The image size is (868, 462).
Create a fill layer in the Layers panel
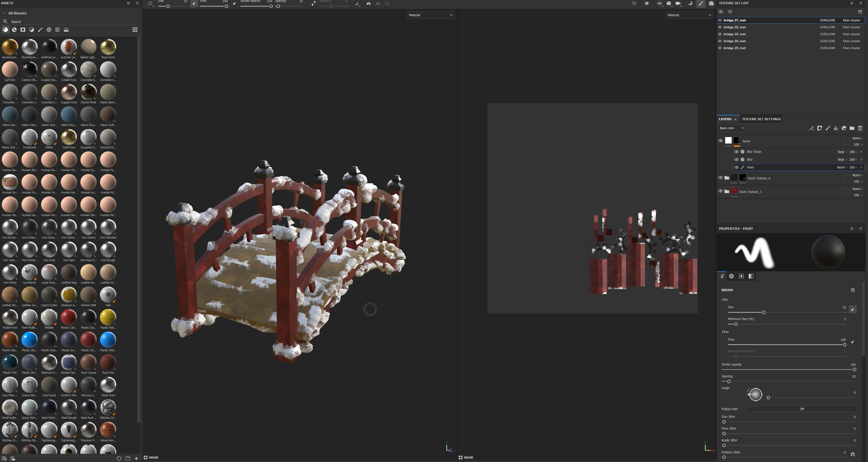tap(835, 128)
